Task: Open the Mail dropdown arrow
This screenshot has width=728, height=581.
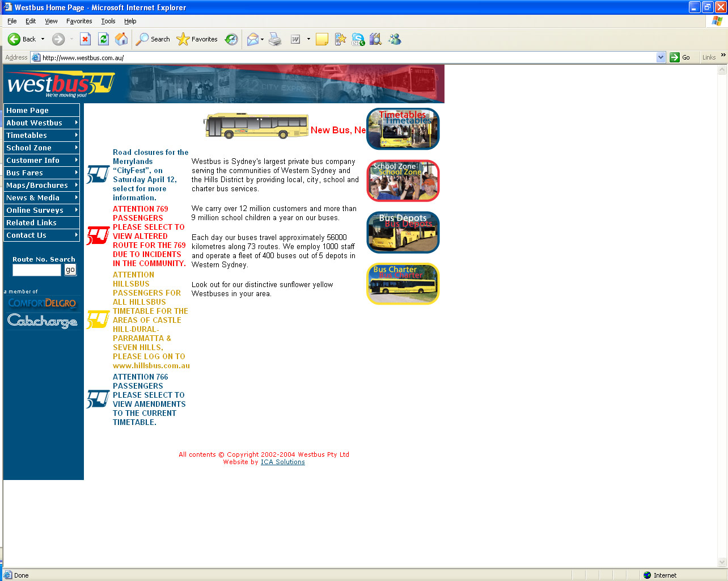Action: coord(262,39)
